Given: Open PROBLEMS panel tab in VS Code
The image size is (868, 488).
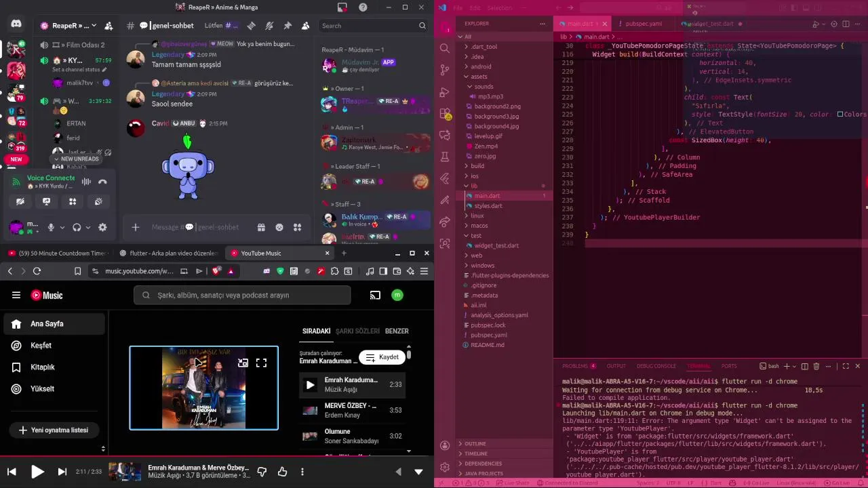Looking at the screenshot, I should click(579, 366).
